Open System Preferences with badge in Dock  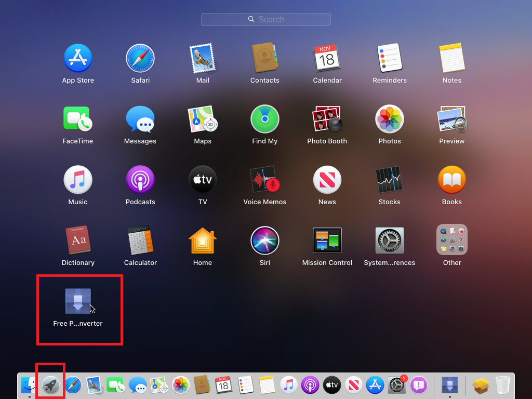pyautogui.click(x=396, y=385)
